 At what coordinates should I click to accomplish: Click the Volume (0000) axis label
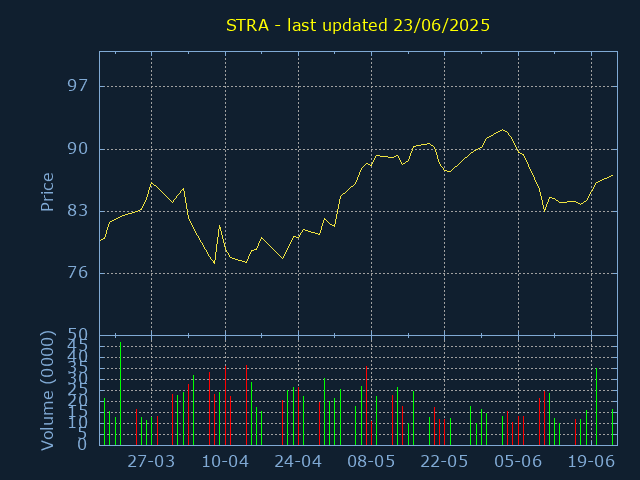coord(47,391)
